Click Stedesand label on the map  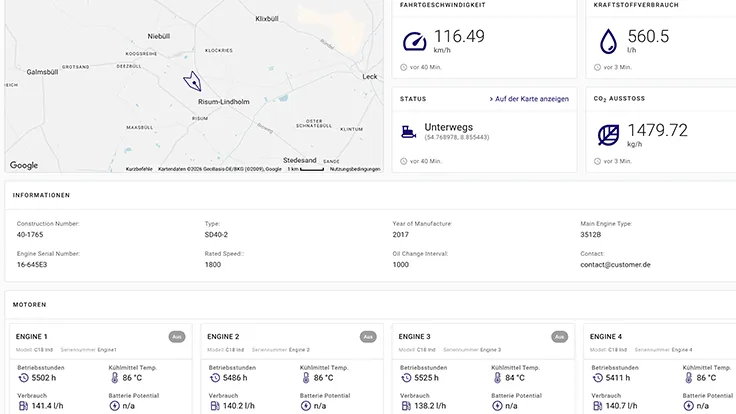299,160
